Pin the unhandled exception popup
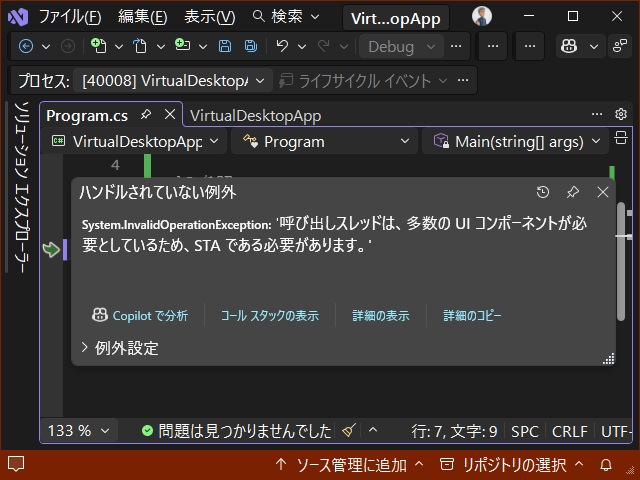The width and height of the screenshot is (640, 480). (573, 192)
